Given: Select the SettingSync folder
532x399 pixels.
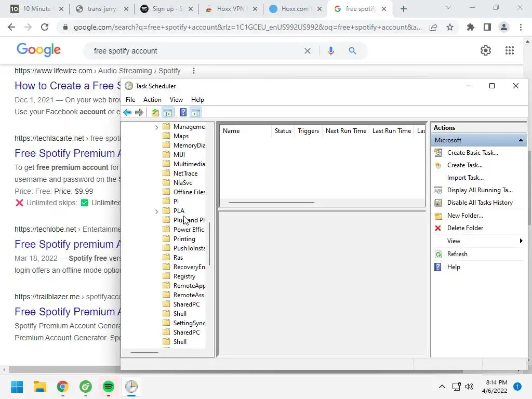Looking at the screenshot, I should pos(189,323).
